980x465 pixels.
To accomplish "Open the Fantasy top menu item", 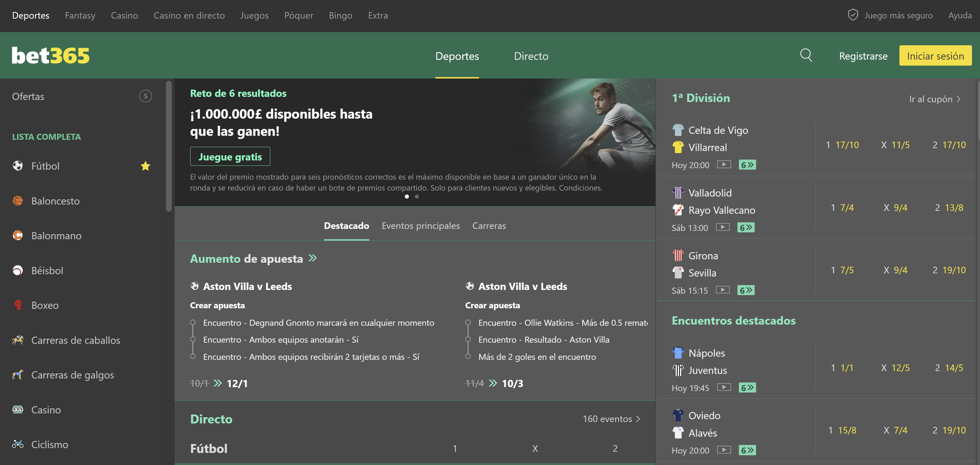I will click(80, 15).
